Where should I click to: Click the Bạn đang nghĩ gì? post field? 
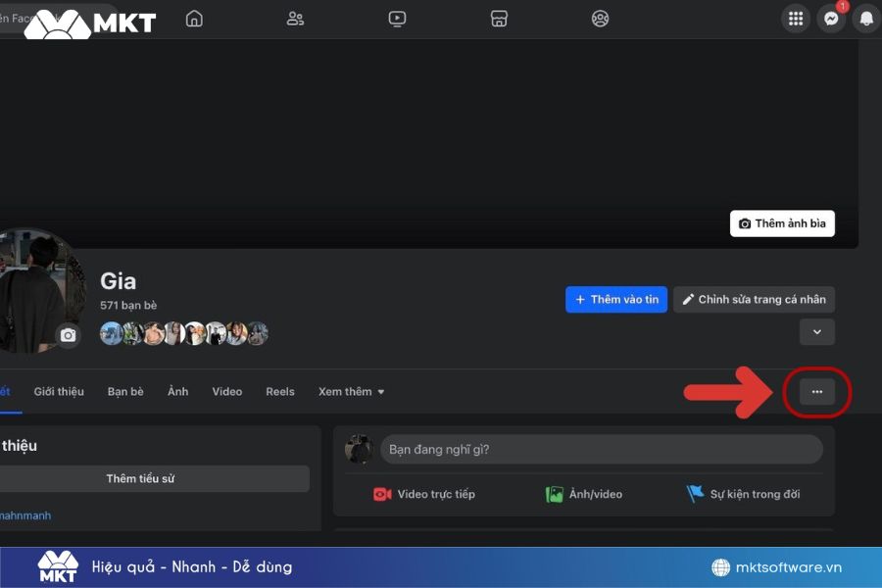click(x=601, y=450)
